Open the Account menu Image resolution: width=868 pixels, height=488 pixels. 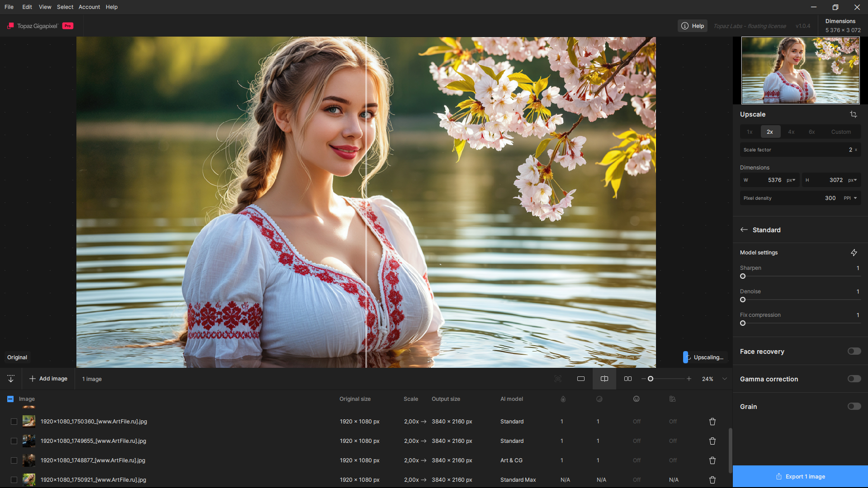(89, 7)
